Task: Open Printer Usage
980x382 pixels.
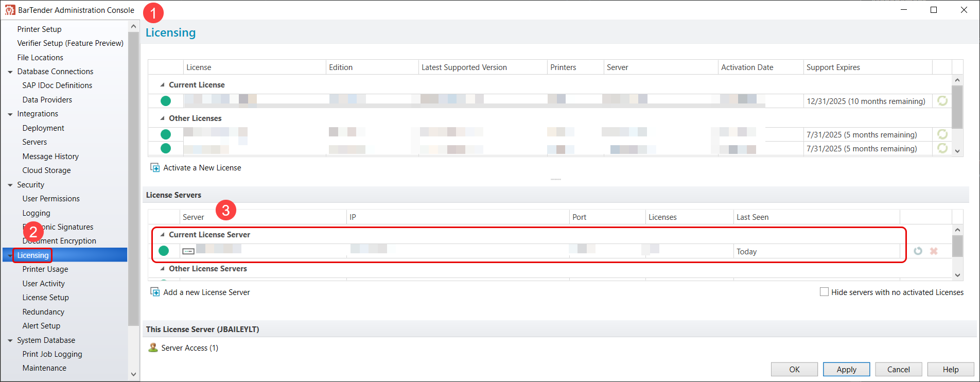Action: (x=45, y=269)
